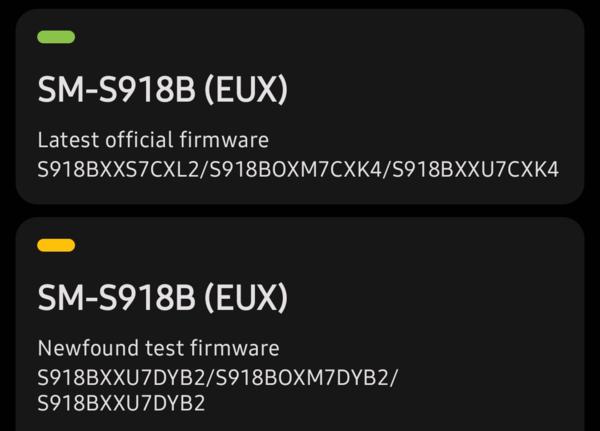Tap the "Latest official firmware" label
600x431 pixels.
[152, 140]
